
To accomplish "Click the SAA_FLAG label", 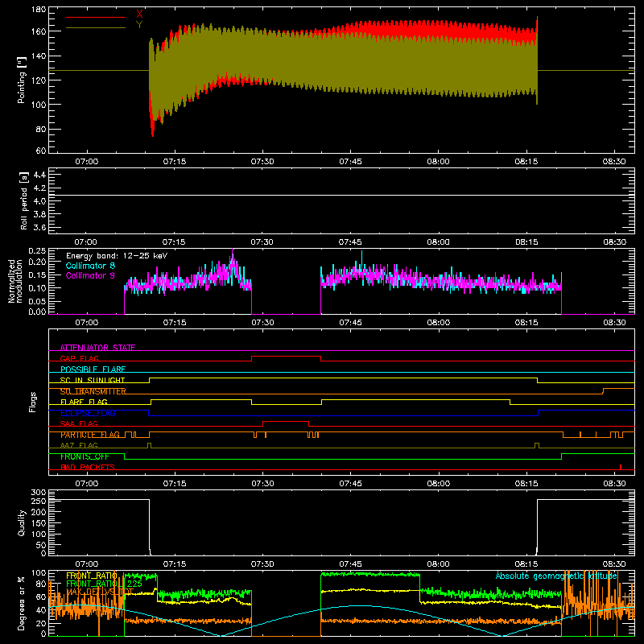I will pyautogui.click(x=79, y=423).
